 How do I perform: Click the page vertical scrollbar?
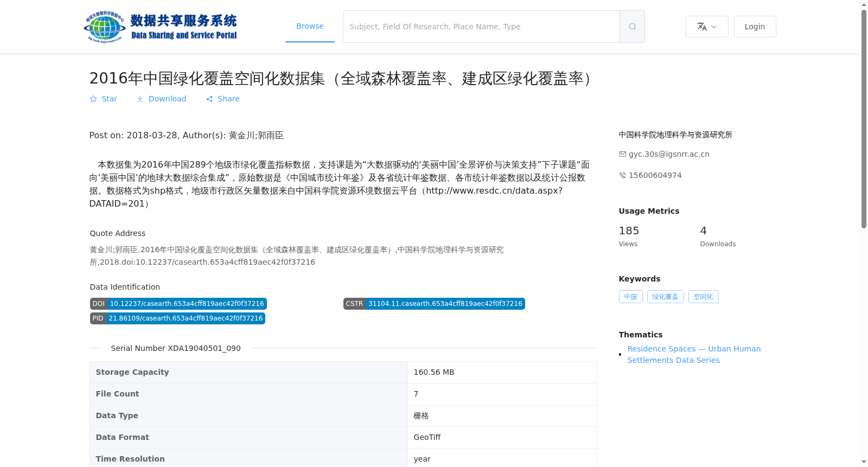[864, 119]
